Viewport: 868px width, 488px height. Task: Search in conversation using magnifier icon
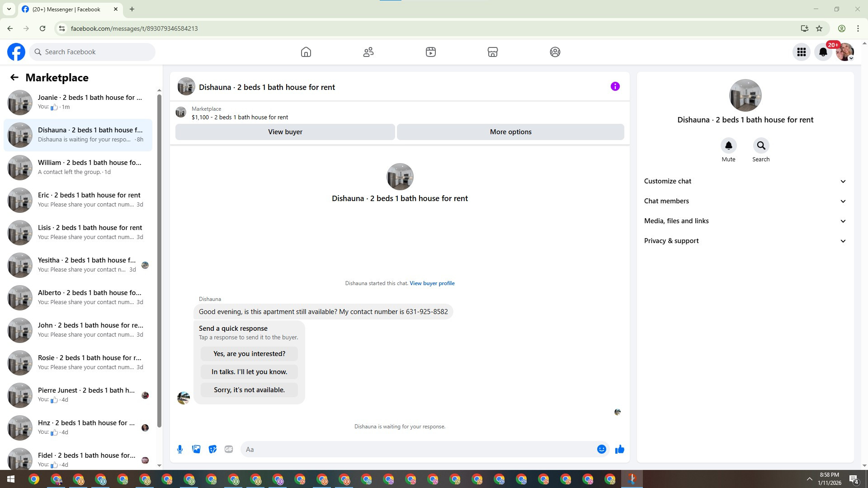coord(761,145)
